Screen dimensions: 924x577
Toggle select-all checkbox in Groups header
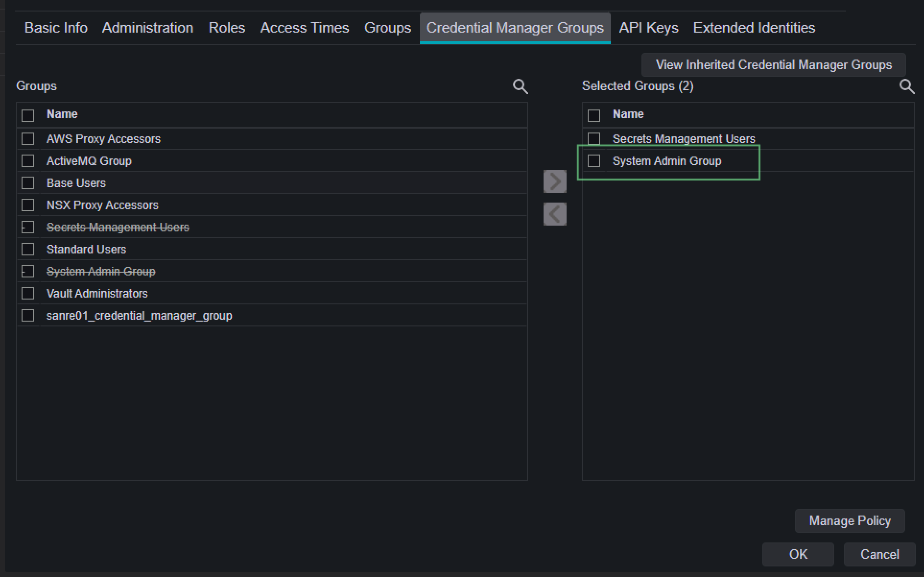pyautogui.click(x=28, y=115)
